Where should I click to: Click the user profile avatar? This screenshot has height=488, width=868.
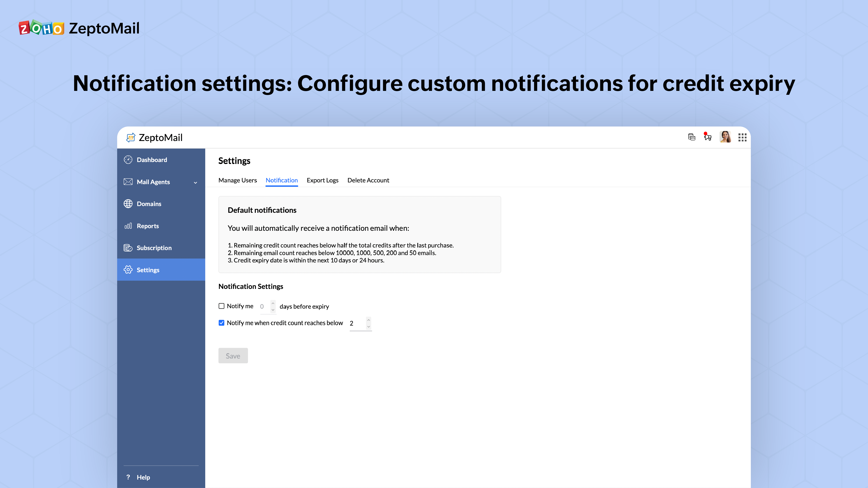point(725,137)
